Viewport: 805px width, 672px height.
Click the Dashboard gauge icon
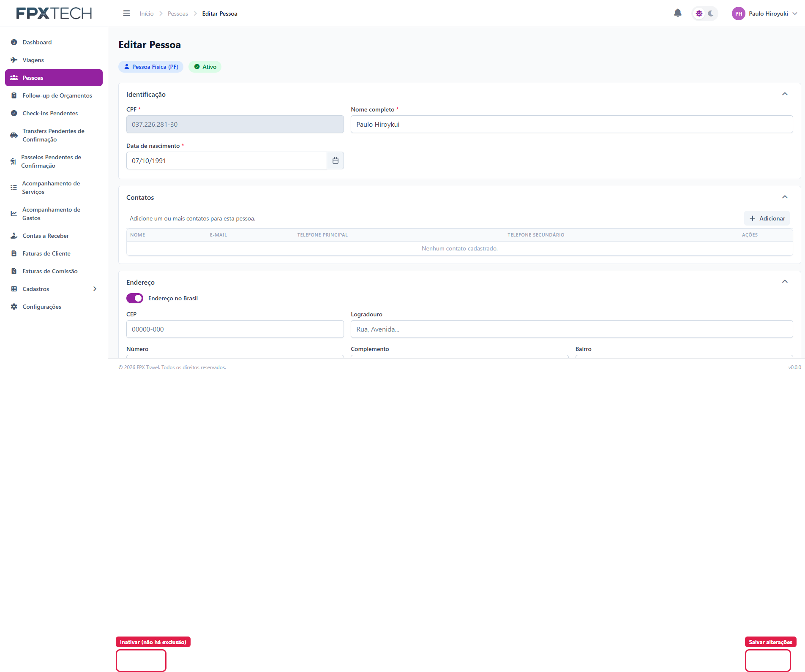pyautogui.click(x=14, y=42)
